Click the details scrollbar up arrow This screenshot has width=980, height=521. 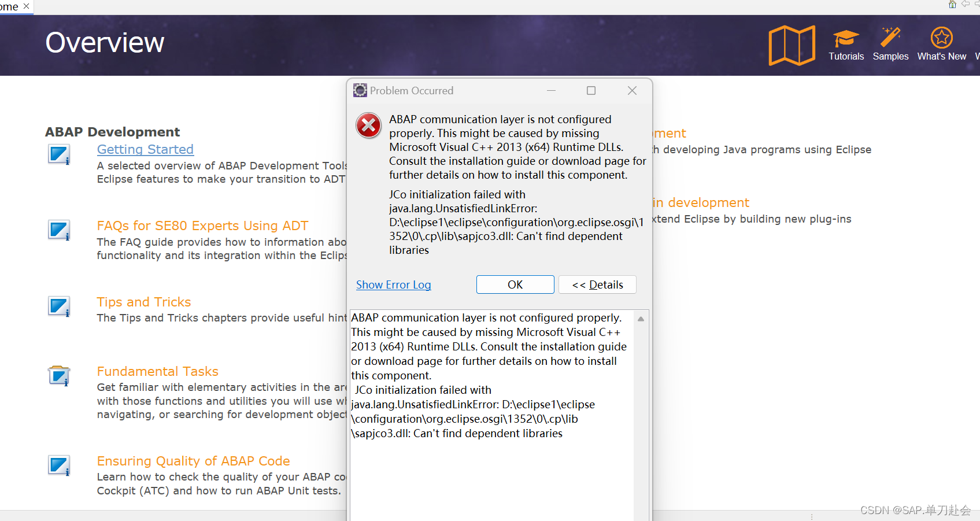point(641,319)
